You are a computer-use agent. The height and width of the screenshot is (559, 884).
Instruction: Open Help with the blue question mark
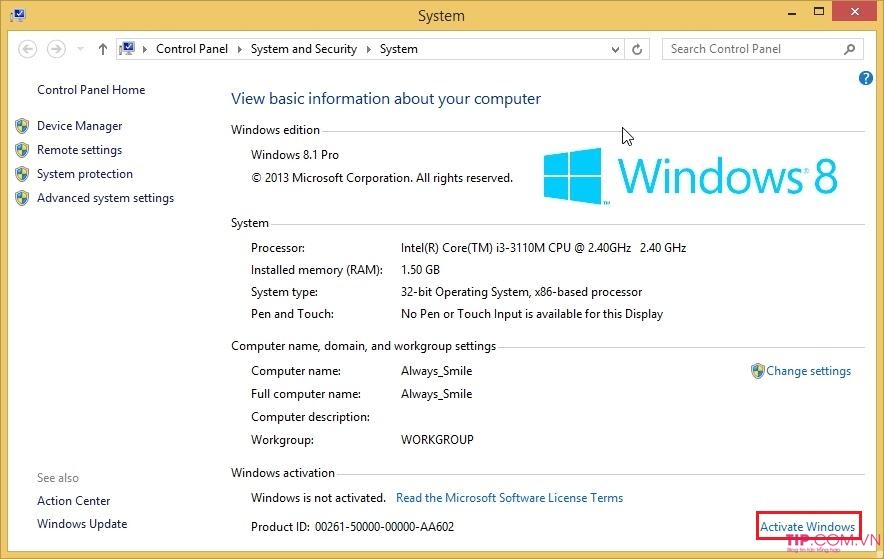pos(866,78)
